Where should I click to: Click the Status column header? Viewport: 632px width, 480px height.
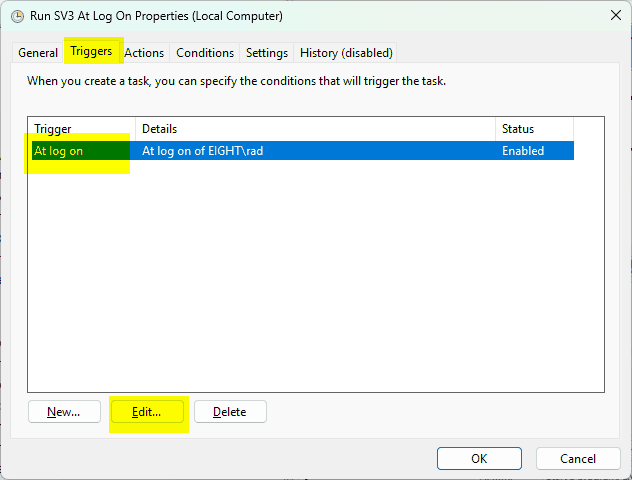tap(534, 128)
